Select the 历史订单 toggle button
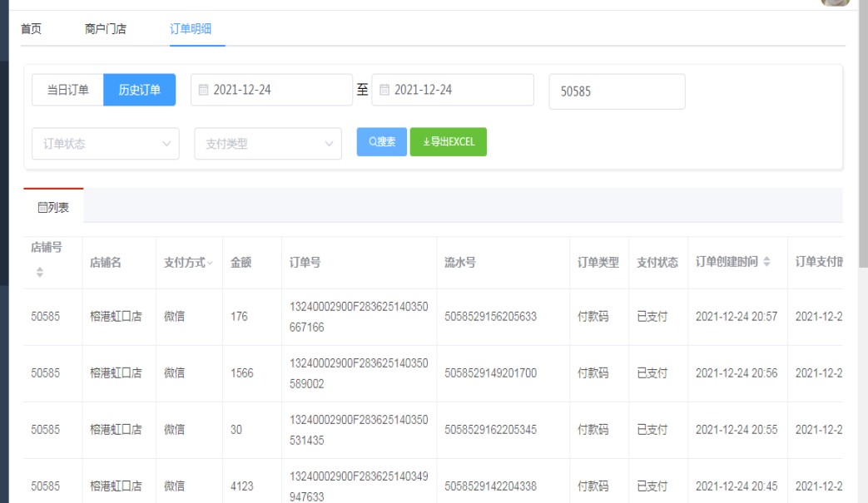This screenshot has height=503, width=868. 139,91
